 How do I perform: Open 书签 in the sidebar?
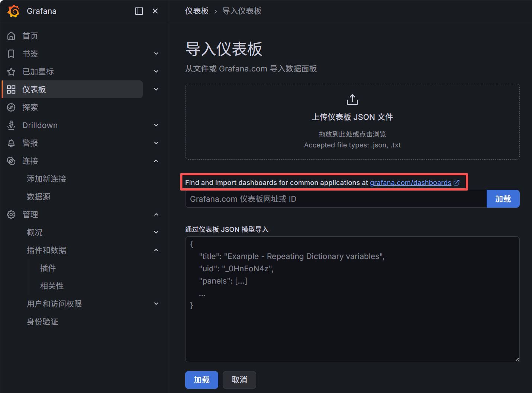[30, 54]
